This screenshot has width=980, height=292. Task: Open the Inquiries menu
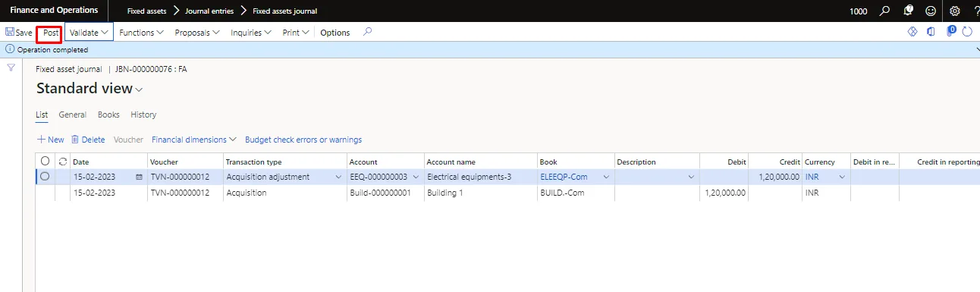click(x=252, y=33)
